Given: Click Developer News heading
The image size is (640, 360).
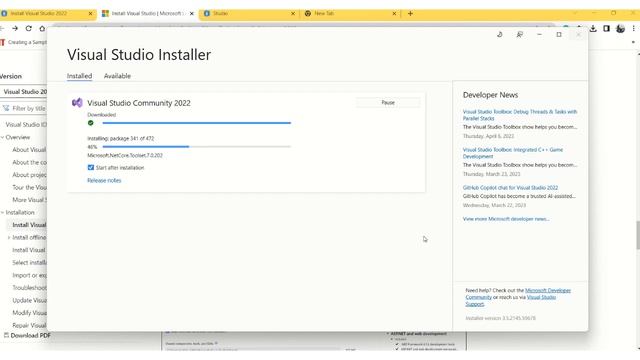Looking at the screenshot, I should tap(490, 95).
